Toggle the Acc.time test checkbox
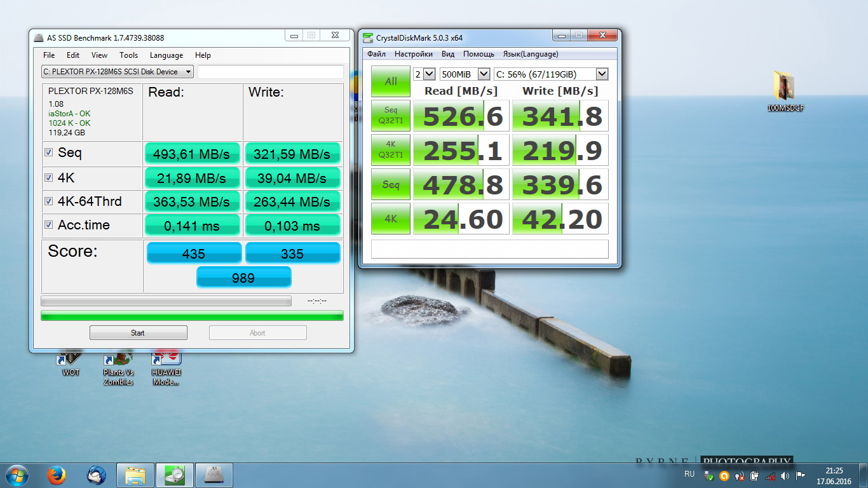Screen dimensions: 868x488 [49, 224]
